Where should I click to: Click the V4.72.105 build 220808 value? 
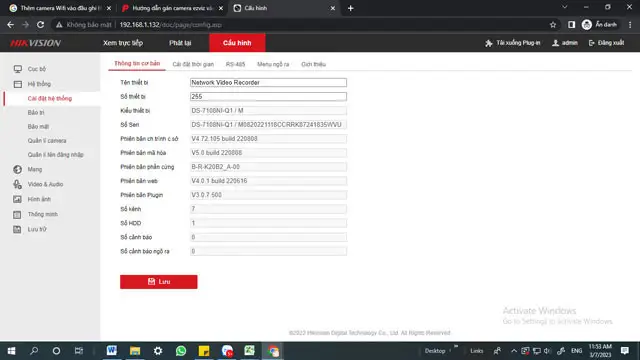coord(268,139)
